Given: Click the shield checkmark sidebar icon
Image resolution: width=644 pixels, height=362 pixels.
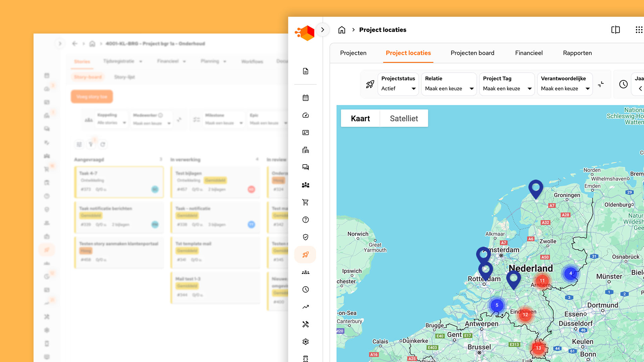Looking at the screenshot, I should click(x=305, y=237).
